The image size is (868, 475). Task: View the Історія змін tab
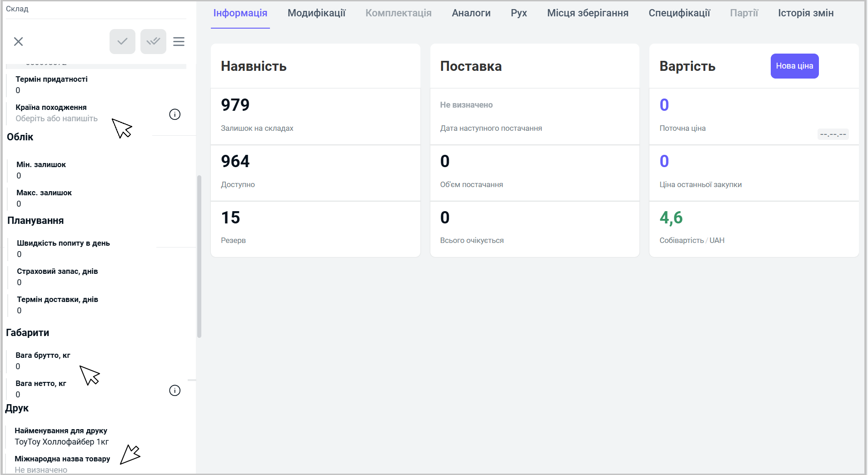(805, 13)
